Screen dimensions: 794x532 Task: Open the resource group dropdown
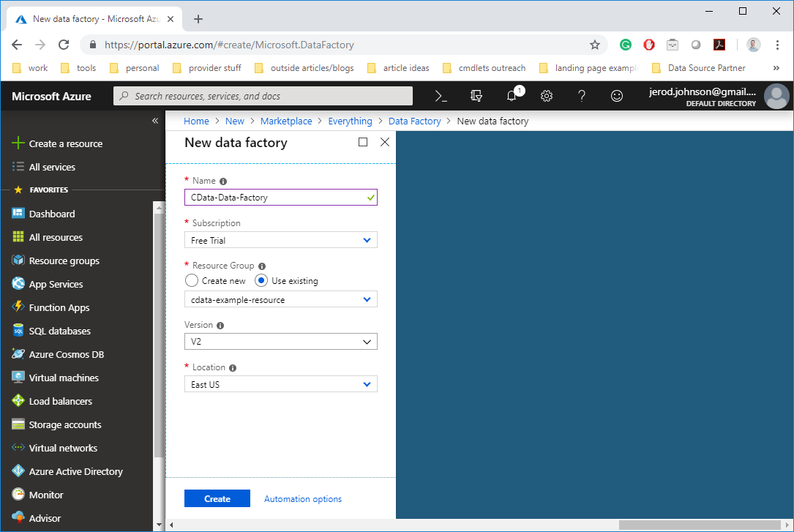pos(280,299)
